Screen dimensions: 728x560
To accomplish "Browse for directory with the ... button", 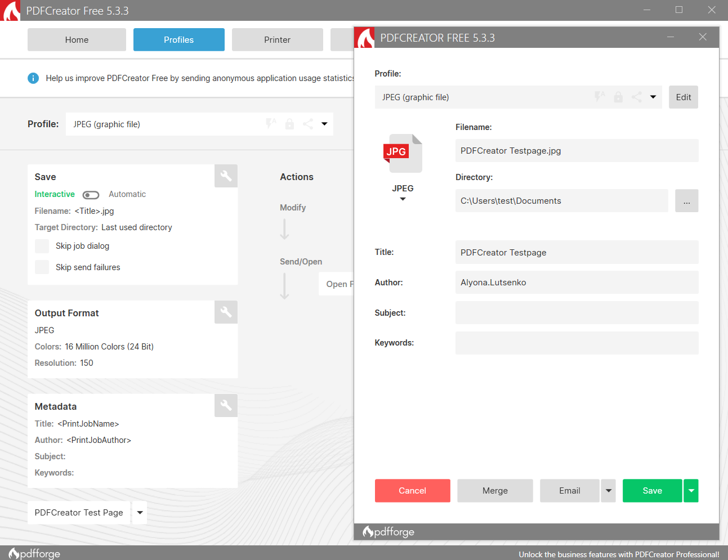I will 687,201.
